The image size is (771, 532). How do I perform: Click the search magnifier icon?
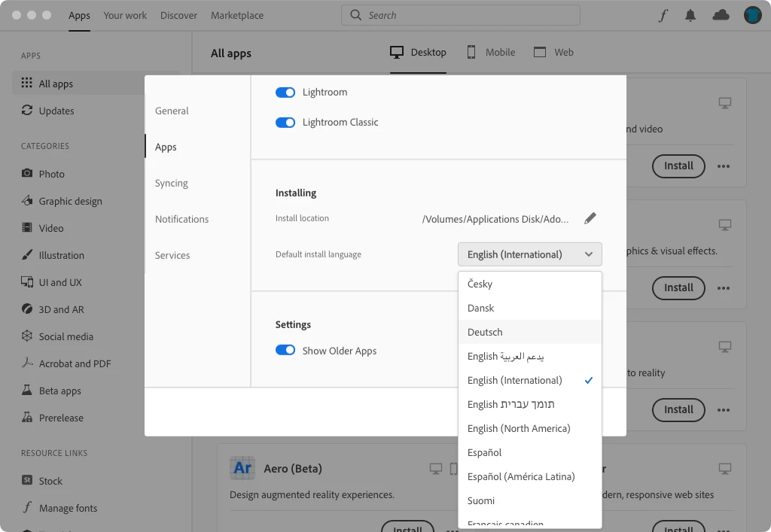(355, 15)
